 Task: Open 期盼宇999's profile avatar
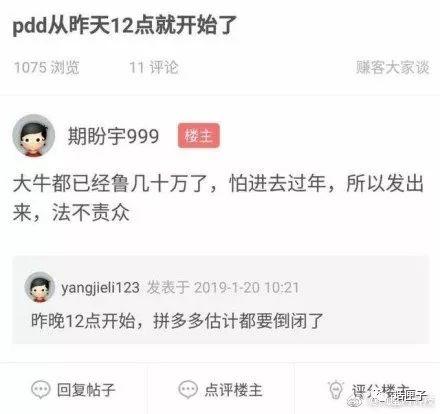click(33, 136)
